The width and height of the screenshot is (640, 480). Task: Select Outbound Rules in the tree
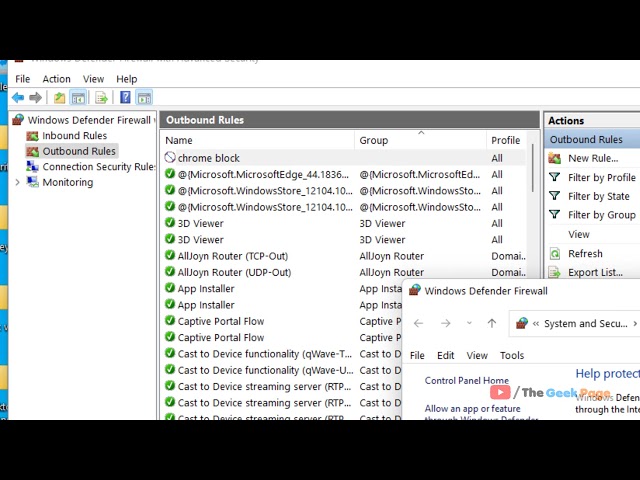click(x=72, y=151)
